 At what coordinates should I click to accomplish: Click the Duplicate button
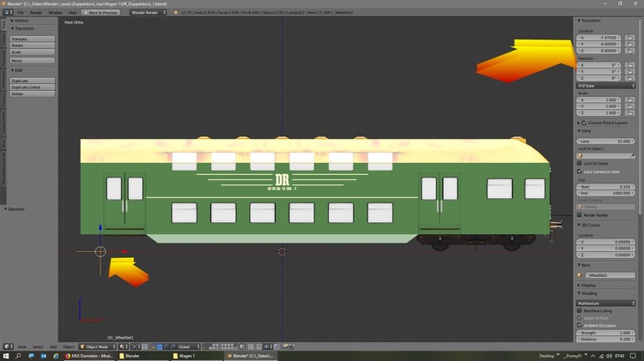tap(32, 81)
